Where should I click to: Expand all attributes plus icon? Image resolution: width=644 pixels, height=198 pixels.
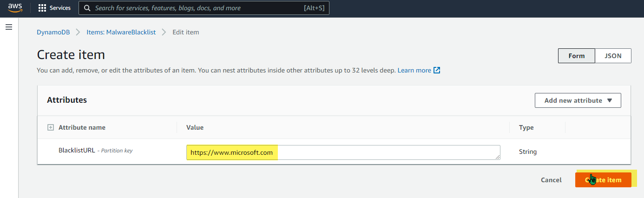point(51,127)
